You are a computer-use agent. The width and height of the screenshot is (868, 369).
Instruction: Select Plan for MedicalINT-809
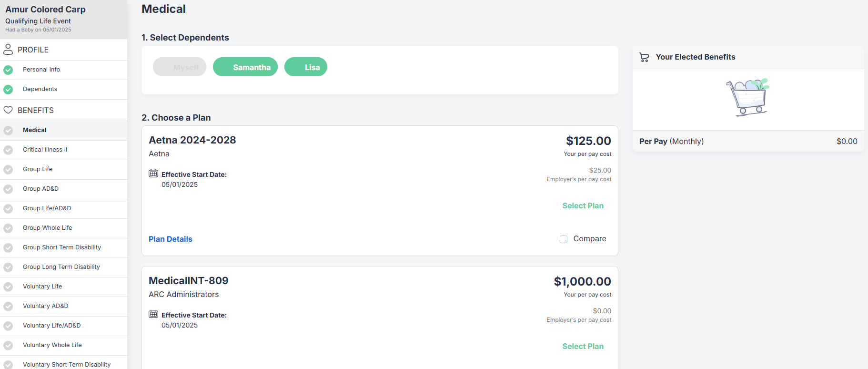click(x=583, y=346)
